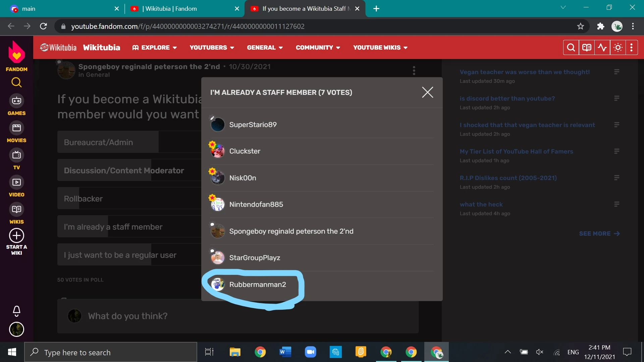Open the Fandom sidebar search icon
Viewport: 644px width, 362px height.
click(16, 82)
